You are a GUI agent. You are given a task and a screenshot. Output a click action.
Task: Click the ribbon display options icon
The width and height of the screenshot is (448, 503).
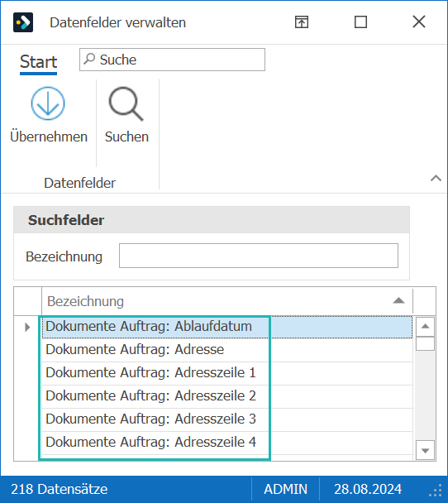click(302, 22)
